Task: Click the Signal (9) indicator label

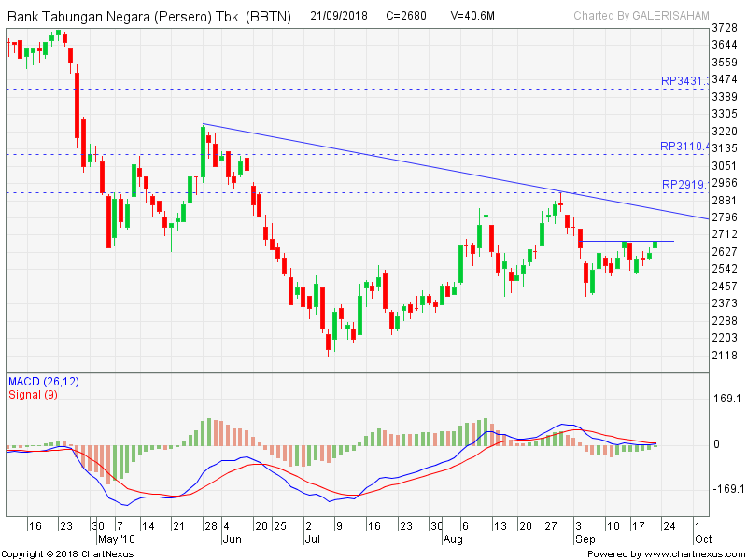Action: [x=34, y=394]
